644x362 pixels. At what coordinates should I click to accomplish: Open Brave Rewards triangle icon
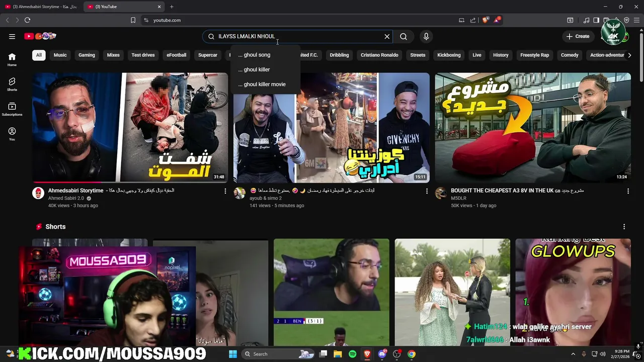click(497, 20)
